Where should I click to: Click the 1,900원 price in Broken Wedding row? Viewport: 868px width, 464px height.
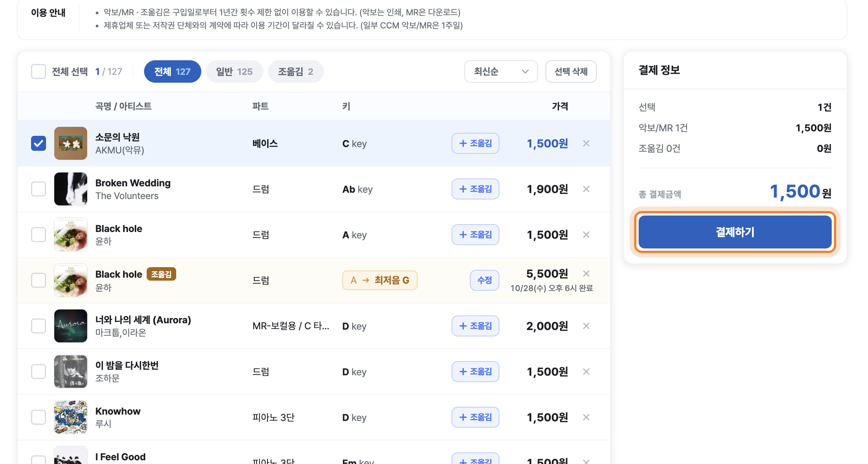point(547,189)
